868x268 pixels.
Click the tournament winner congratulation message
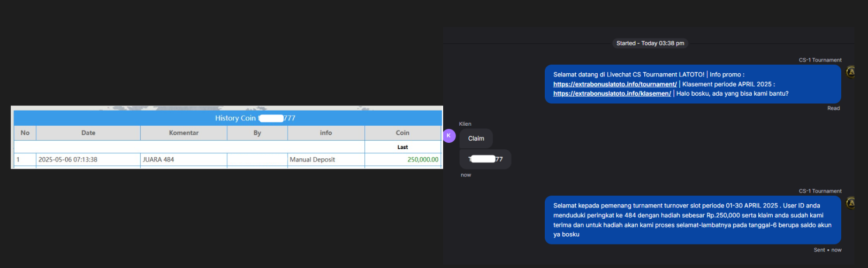tap(692, 220)
